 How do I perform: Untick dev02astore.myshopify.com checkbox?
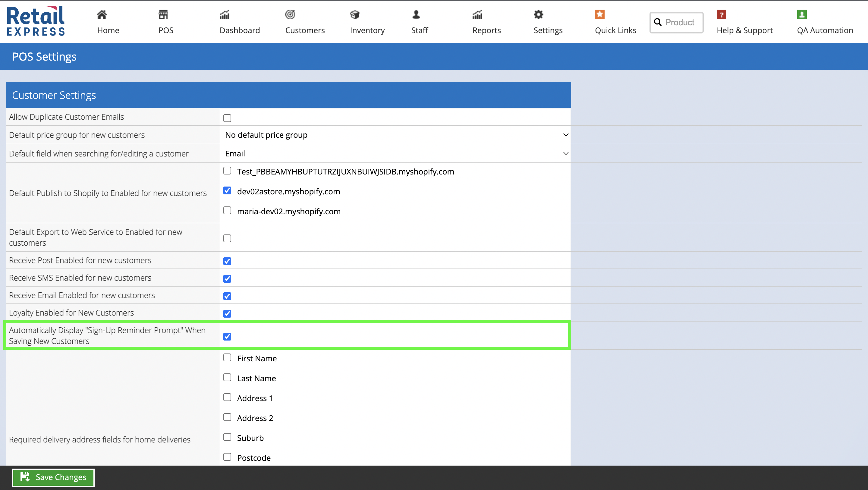227,191
